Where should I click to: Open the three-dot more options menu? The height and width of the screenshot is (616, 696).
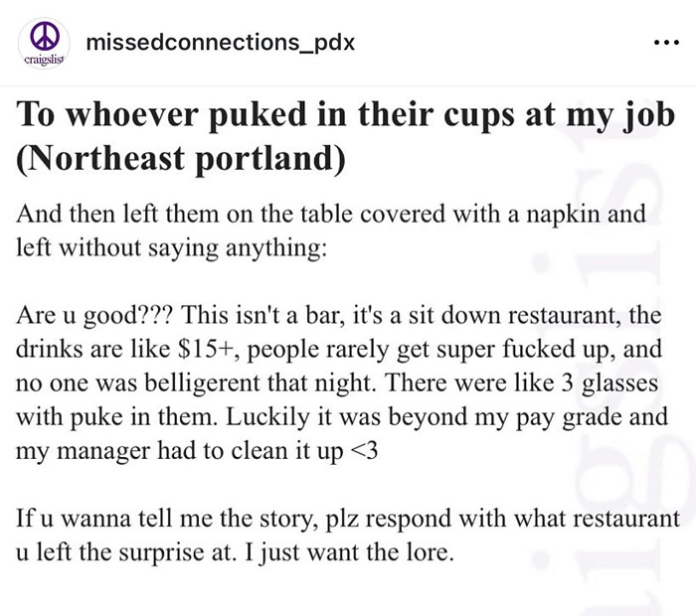point(667,43)
